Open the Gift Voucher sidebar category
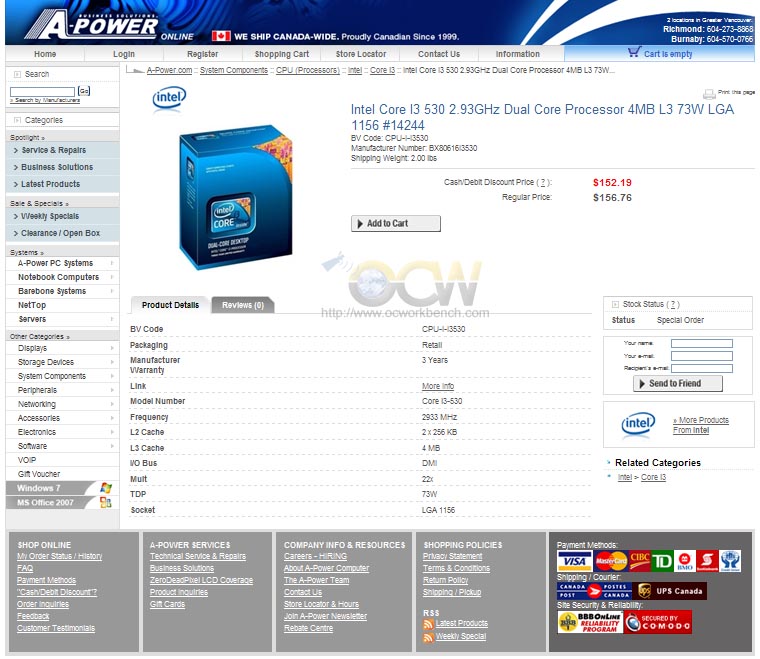 click(x=39, y=474)
